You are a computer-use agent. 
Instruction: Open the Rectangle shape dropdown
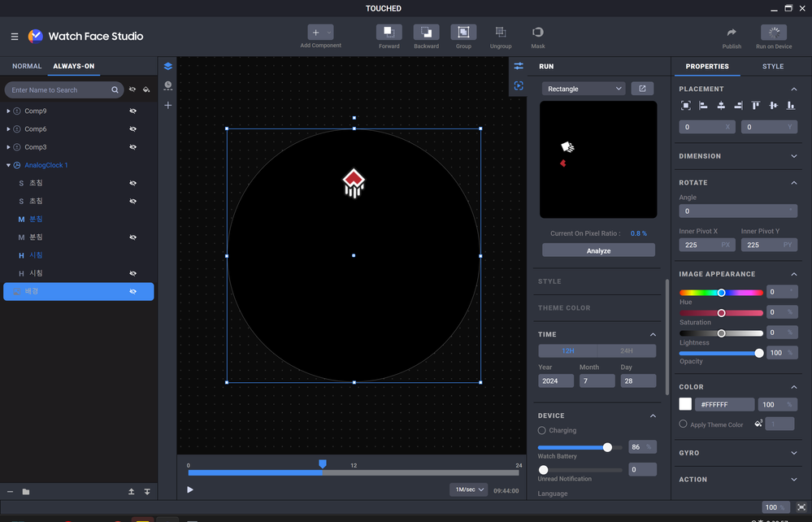coord(584,89)
